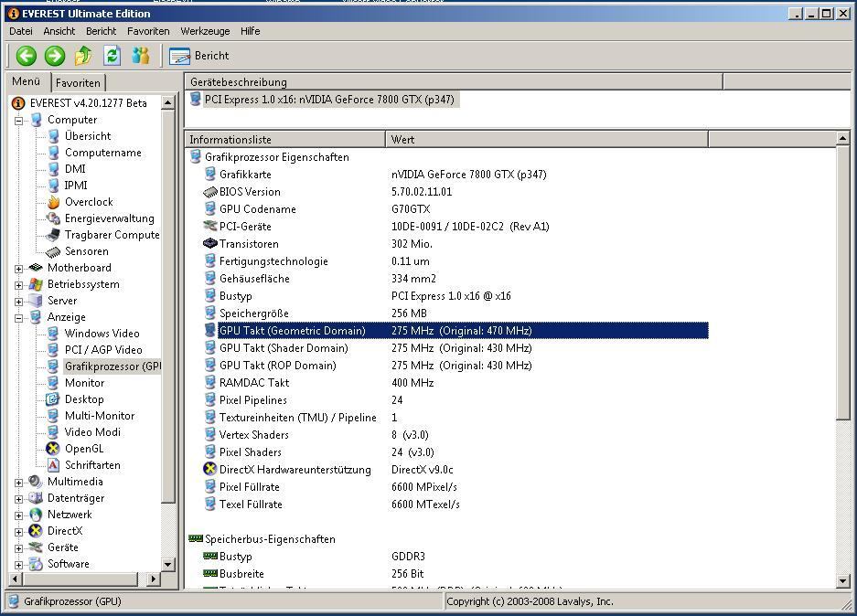Click the EVEREST v4.20.1277 Beta root icon

point(18,102)
